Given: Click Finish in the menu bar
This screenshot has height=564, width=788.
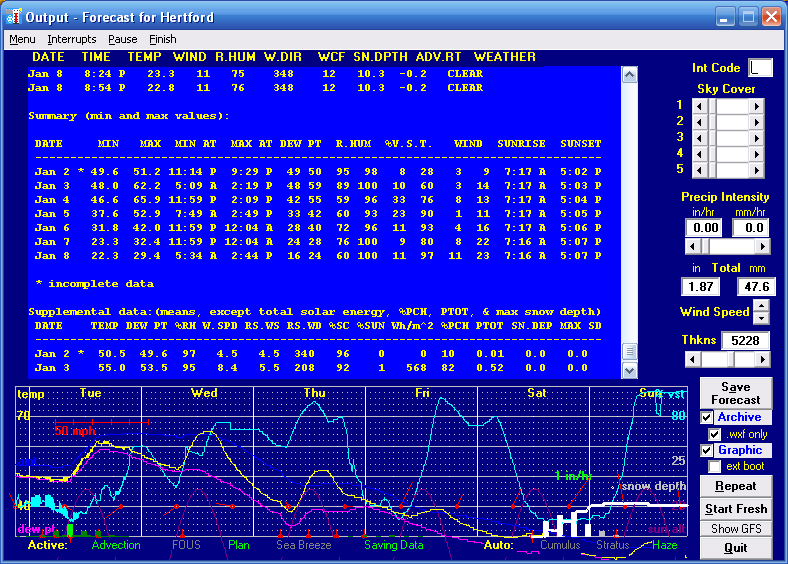Looking at the screenshot, I should point(163,39).
